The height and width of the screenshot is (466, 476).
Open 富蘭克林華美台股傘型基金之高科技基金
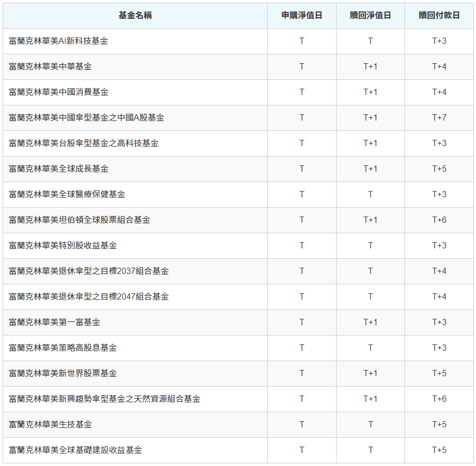coord(84,144)
